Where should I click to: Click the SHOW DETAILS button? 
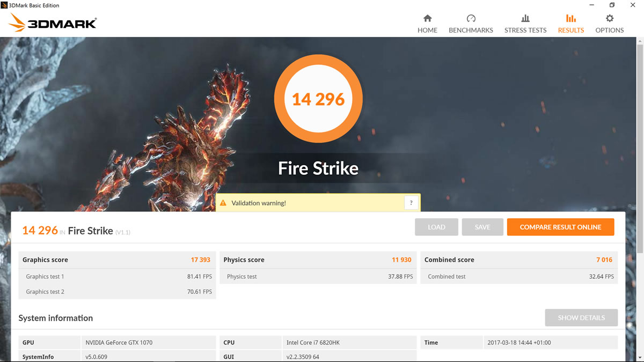pos(581,317)
